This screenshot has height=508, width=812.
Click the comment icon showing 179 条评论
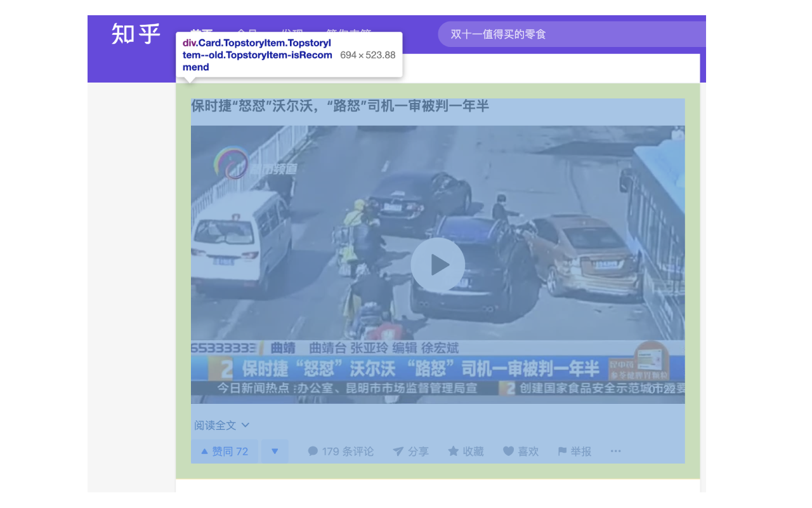click(x=313, y=451)
